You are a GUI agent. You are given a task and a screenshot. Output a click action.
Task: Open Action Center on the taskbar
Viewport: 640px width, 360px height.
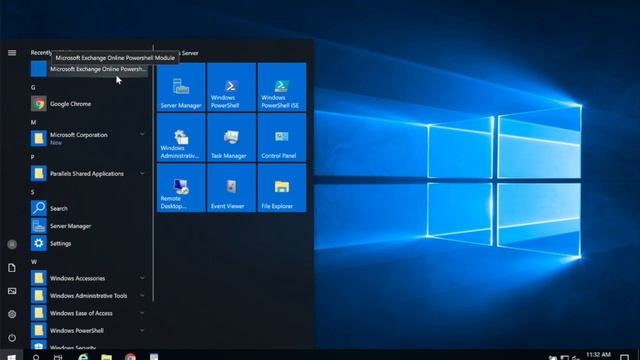(624, 357)
